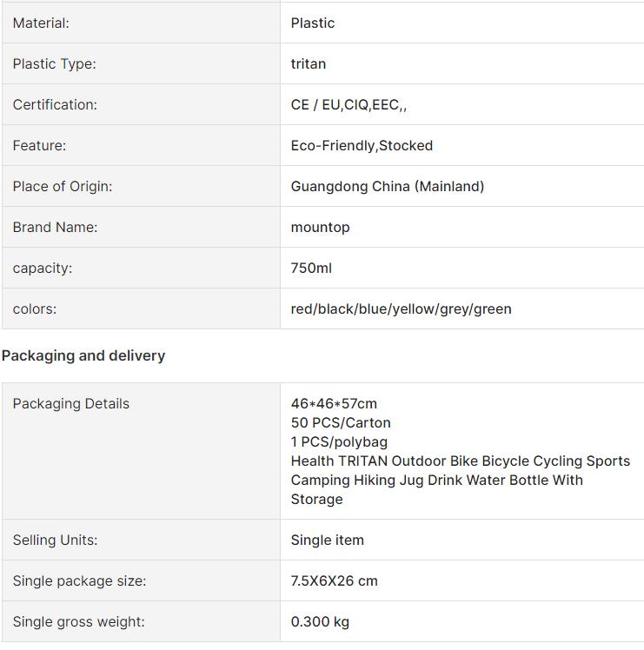
Task: Select "Guangdong China (Mainland)" text
Action: [388, 187]
